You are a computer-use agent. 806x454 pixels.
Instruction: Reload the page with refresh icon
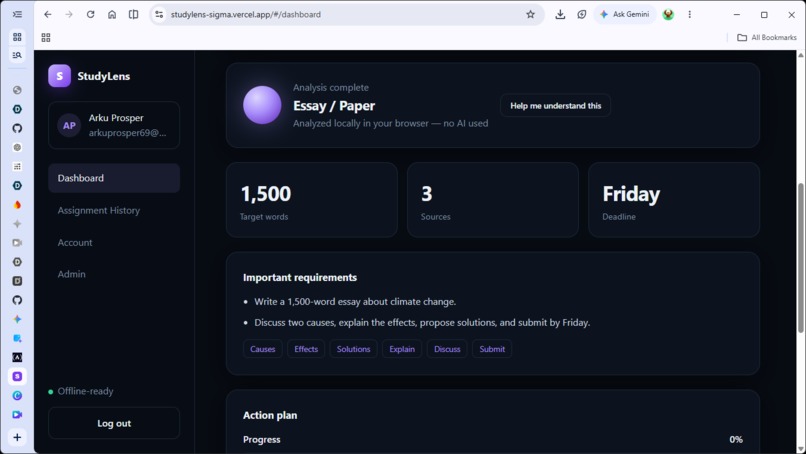coord(90,14)
